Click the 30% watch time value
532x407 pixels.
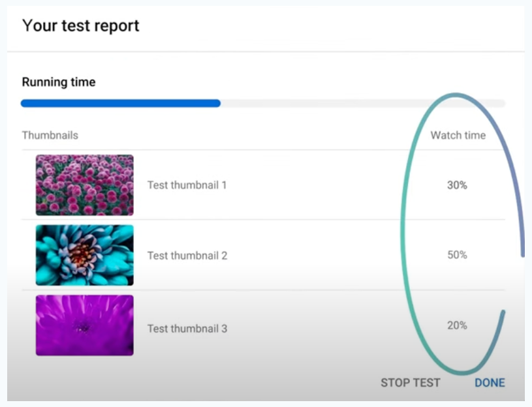tap(457, 185)
